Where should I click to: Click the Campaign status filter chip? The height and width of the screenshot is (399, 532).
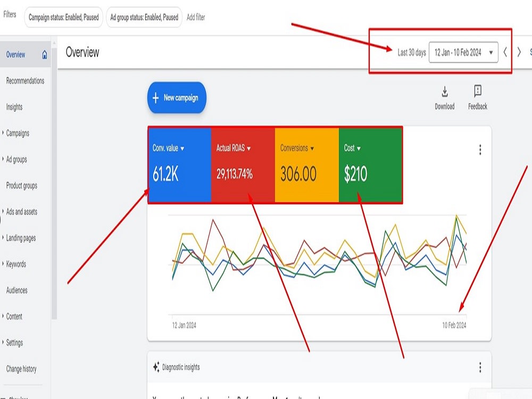[63, 18]
